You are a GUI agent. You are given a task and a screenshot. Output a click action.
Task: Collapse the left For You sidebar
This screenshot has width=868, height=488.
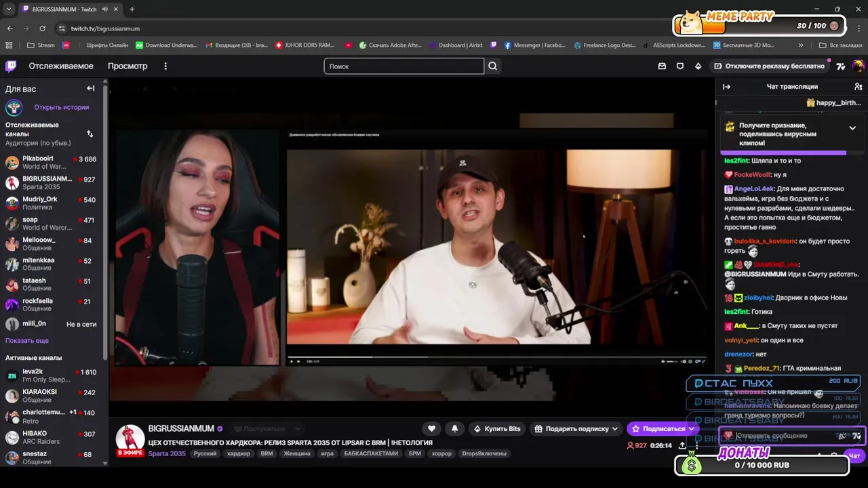pos(90,88)
